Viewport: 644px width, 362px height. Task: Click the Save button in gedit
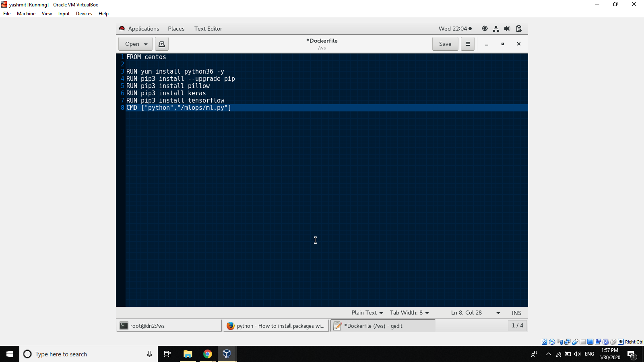pyautogui.click(x=445, y=43)
